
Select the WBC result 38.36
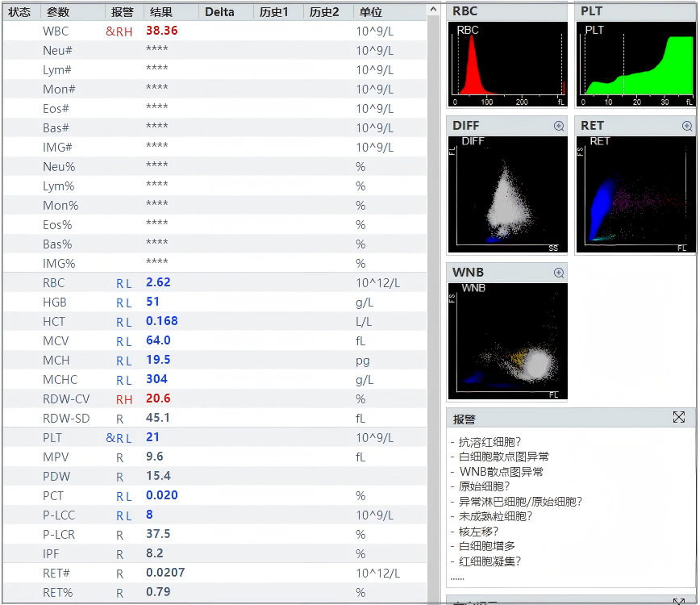(x=161, y=31)
